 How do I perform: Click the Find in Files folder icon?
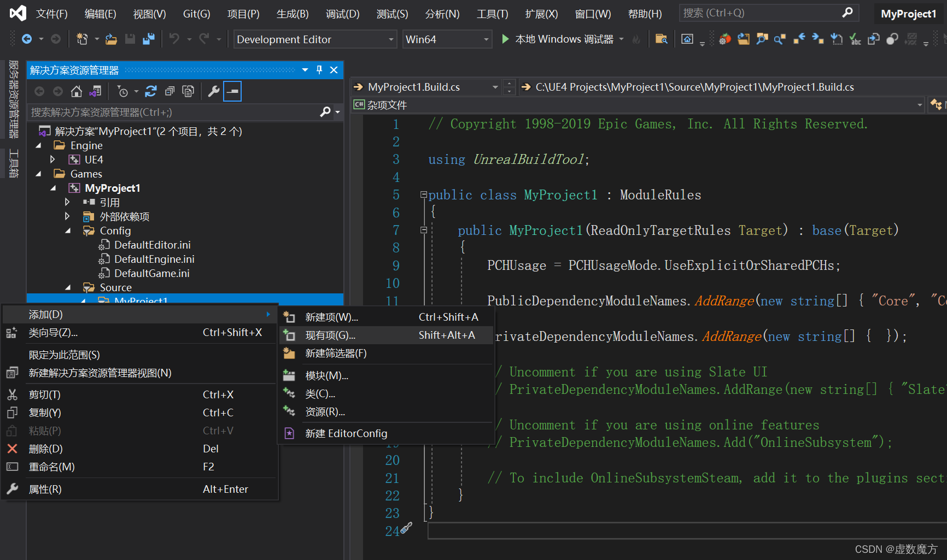pyautogui.click(x=661, y=39)
